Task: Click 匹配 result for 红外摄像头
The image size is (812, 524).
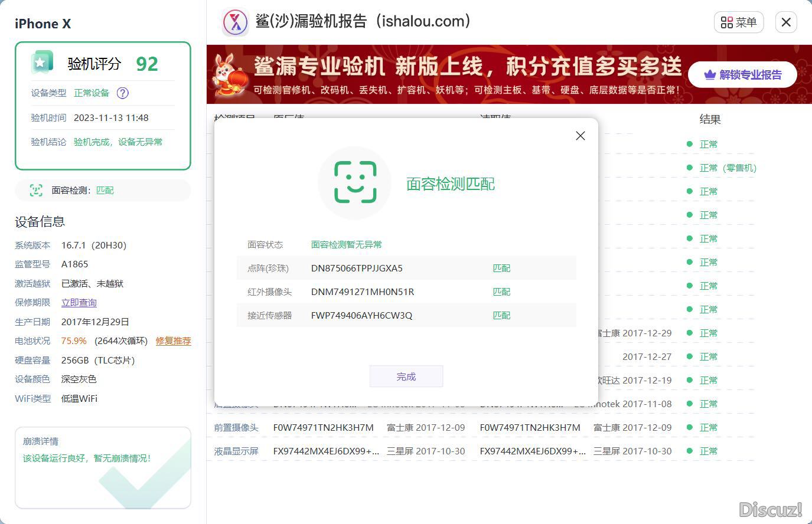Action: pos(501,292)
